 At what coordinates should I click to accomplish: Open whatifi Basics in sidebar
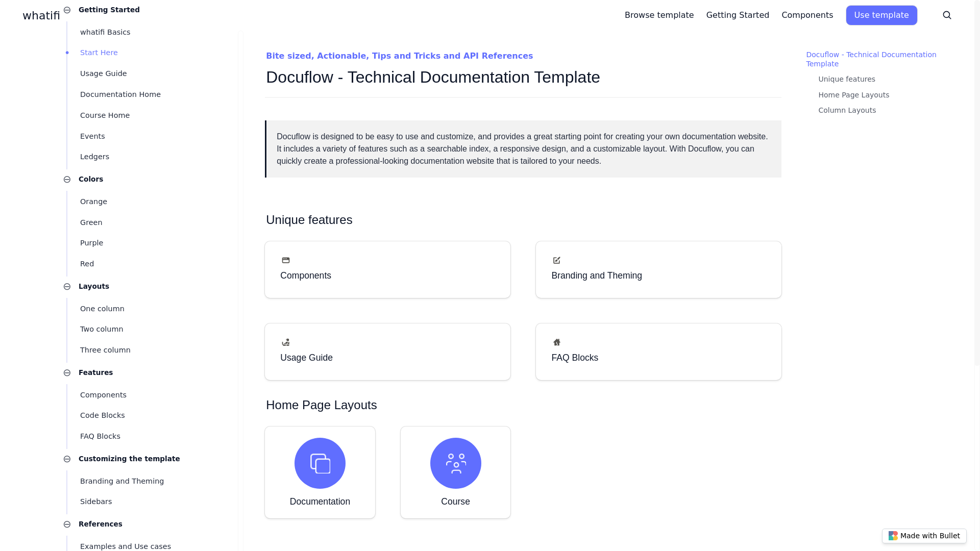tap(105, 32)
